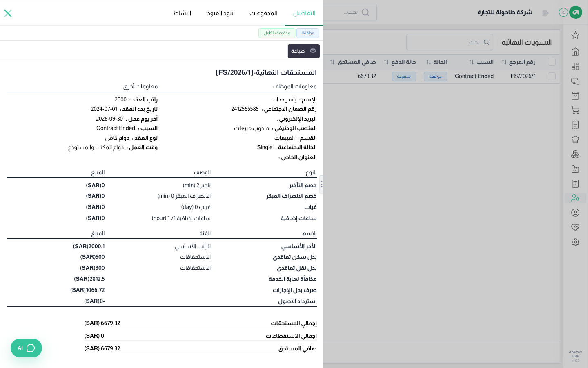Switch to the التفاصيل tab
Screen dimensions: 588x368
coord(304,13)
